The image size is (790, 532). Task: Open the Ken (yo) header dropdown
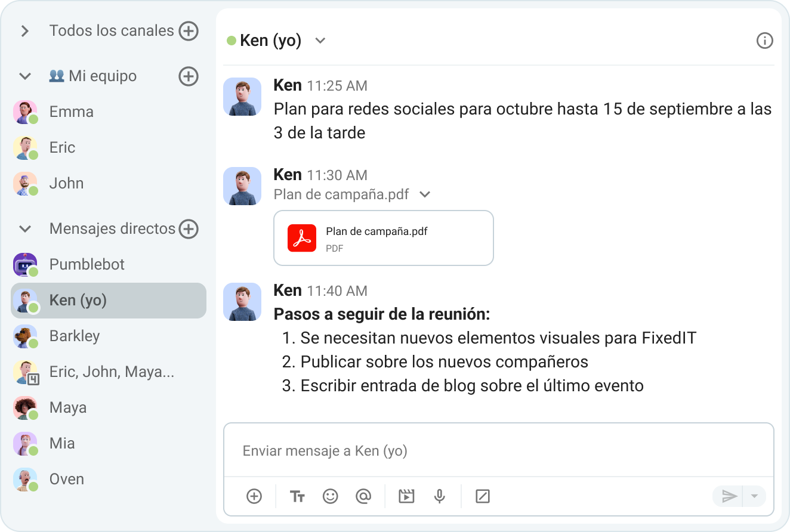click(320, 41)
